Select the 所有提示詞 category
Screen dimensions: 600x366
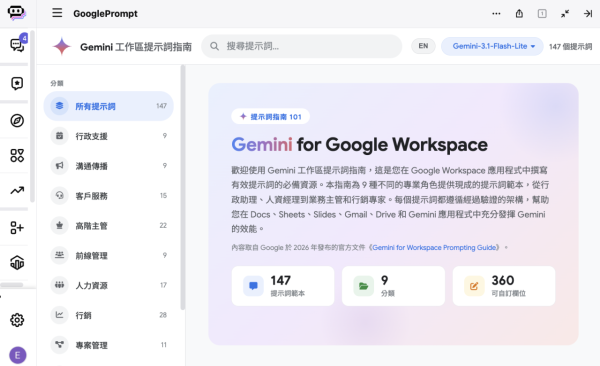(x=109, y=106)
